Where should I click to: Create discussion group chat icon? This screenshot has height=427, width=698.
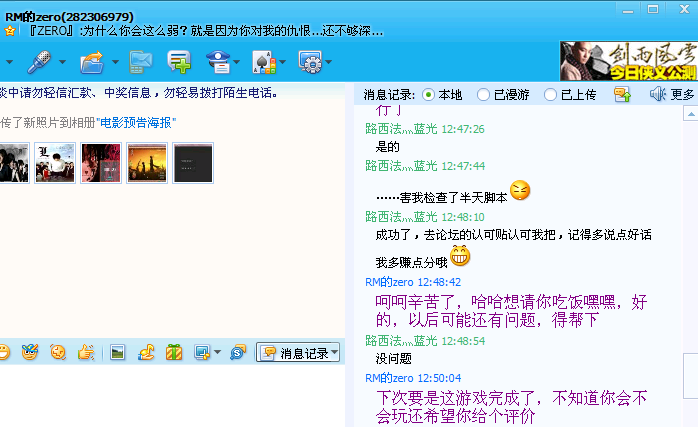(x=179, y=62)
